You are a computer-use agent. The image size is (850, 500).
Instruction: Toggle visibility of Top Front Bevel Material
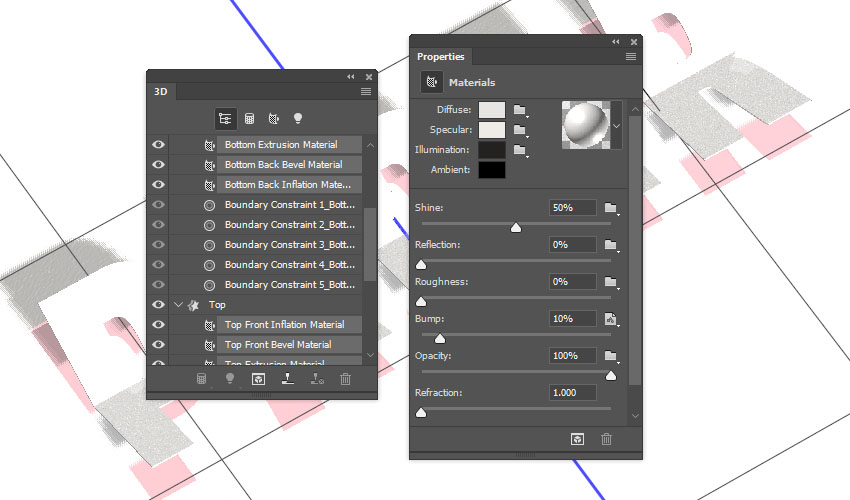pyautogui.click(x=158, y=345)
